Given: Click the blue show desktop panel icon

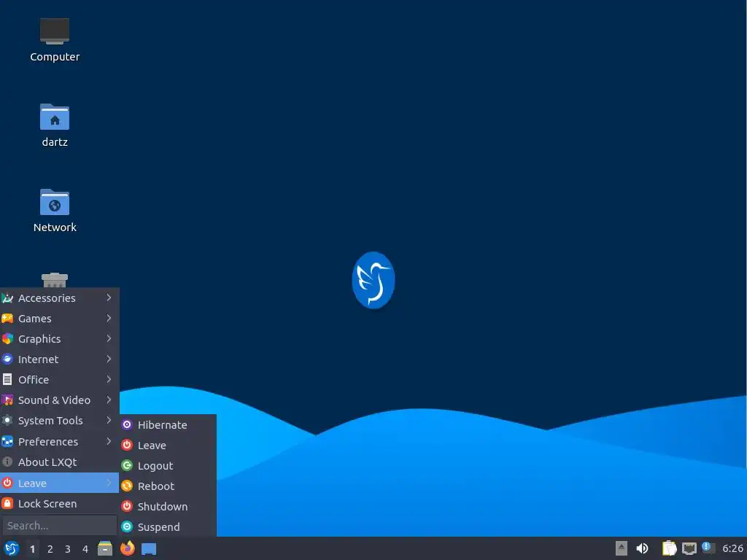Looking at the screenshot, I should 149,548.
